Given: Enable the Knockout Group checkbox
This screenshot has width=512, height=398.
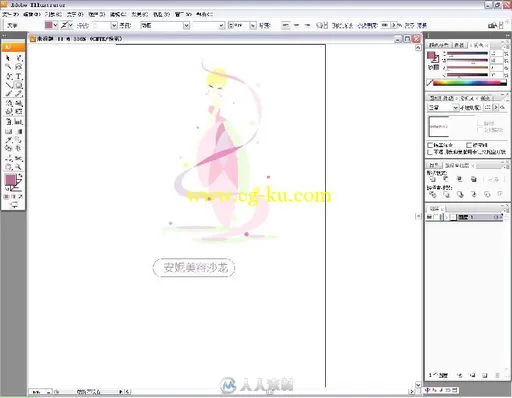Looking at the screenshot, I should 469,145.
